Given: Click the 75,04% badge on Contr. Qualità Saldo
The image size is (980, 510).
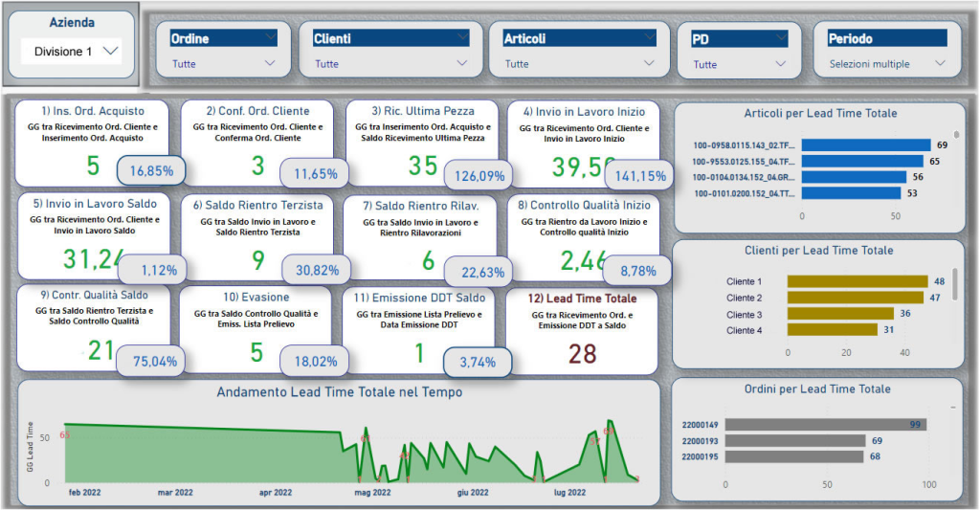Looking at the screenshot, I should [x=151, y=362].
